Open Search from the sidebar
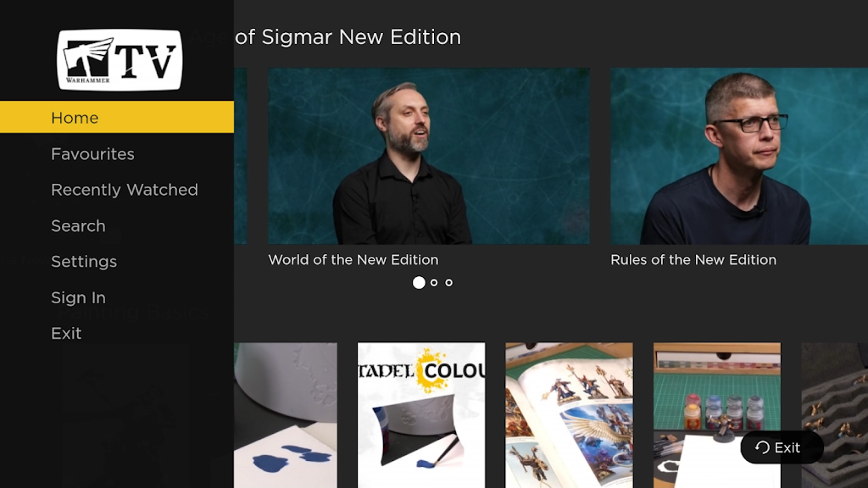Viewport: 868px width, 488px height. click(78, 226)
